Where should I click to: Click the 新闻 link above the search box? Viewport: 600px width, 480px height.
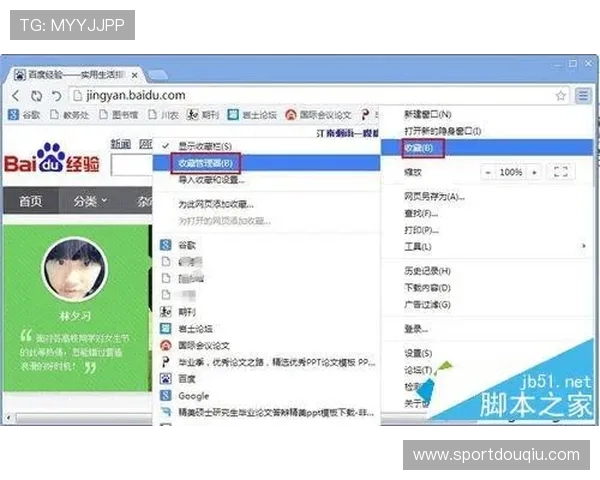[121, 144]
